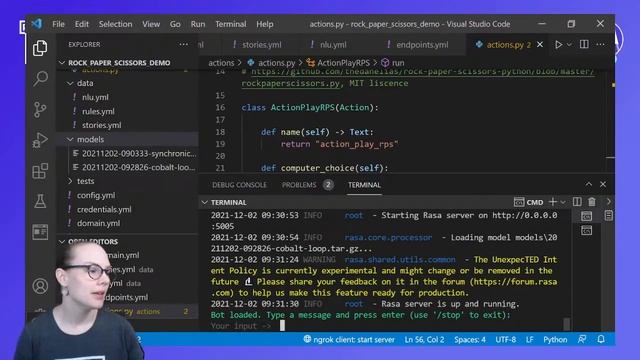640x360 pixels.
Task: Split the terminal panel
Action: pyautogui.click(x=577, y=202)
